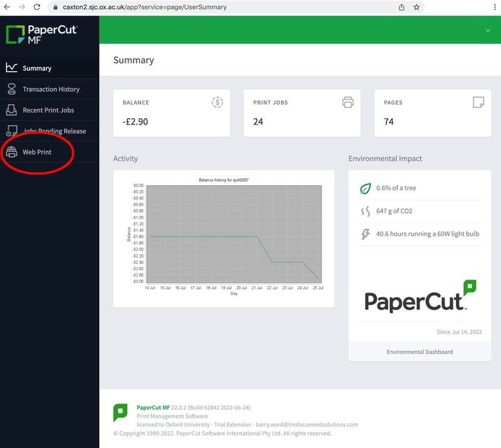The image size is (501, 448).
Task: Click the CO2 fumes icon
Action: (365, 211)
